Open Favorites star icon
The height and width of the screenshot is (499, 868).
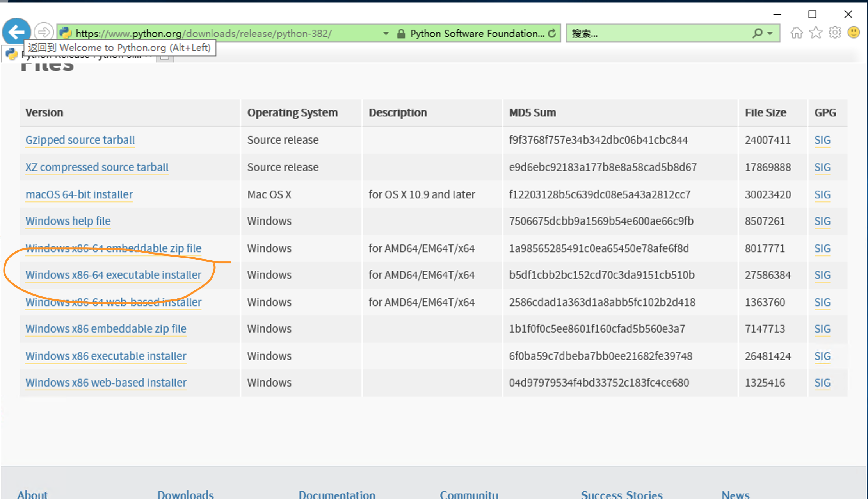[x=816, y=33]
